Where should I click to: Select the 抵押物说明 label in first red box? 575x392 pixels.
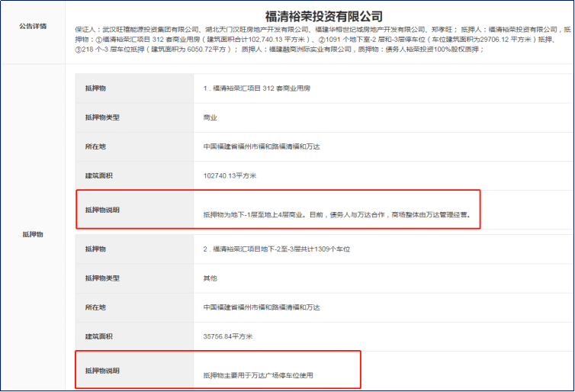coord(102,209)
